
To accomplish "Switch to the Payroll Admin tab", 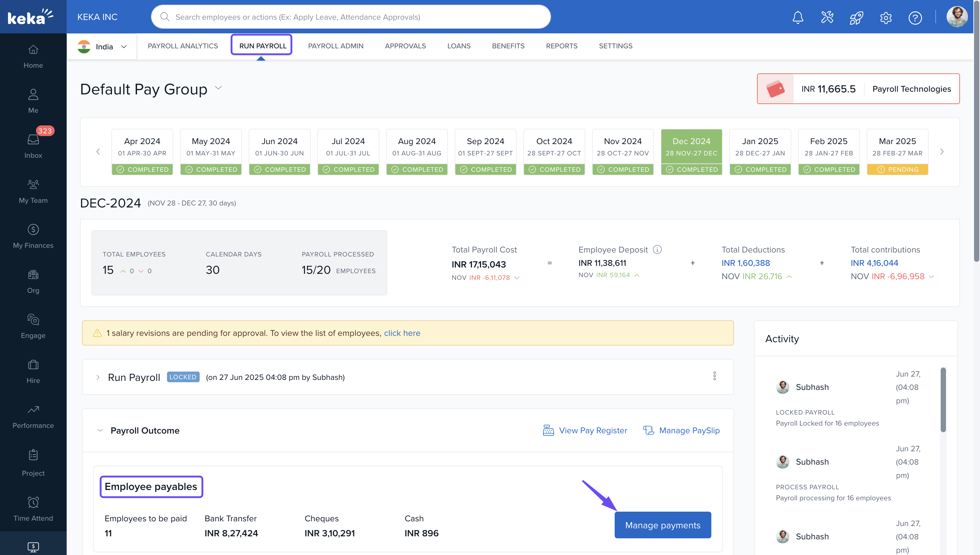I will pyautogui.click(x=336, y=46).
